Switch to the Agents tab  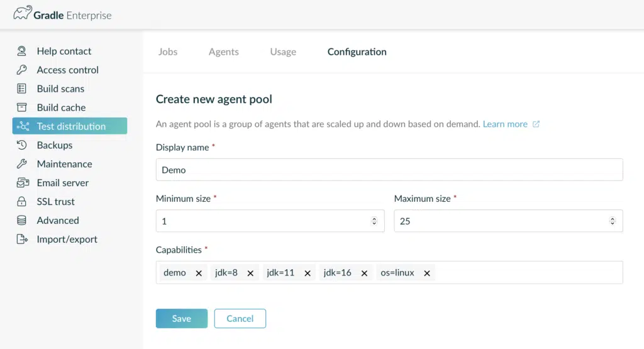coord(223,52)
